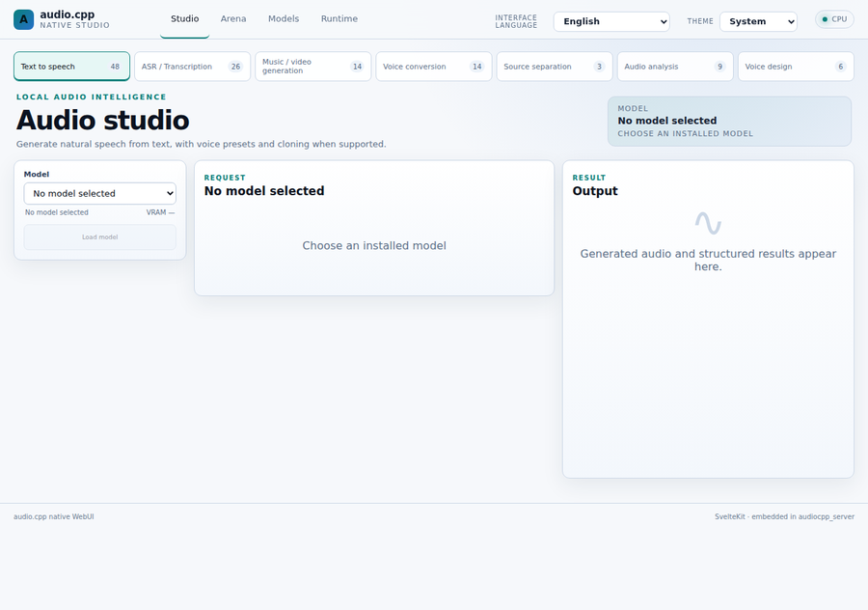Go to the Models tab
Screen dimensions: 868x610
[x=284, y=19]
